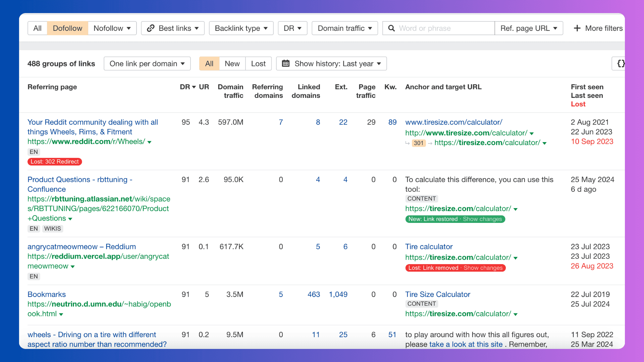Click the 463 linked domains in Bookmarks row

(314, 294)
